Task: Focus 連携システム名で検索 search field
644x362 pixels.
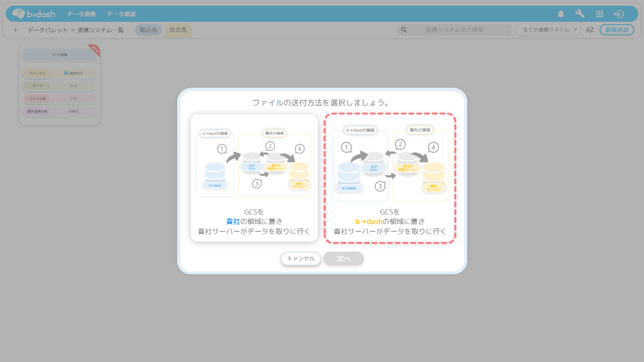Action: pos(454,30)
